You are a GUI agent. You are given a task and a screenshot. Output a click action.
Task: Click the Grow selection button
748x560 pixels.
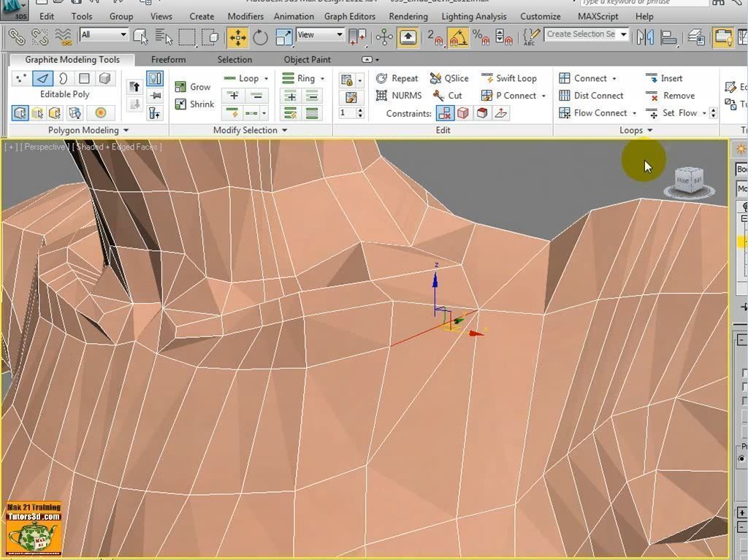coord(193,87)
